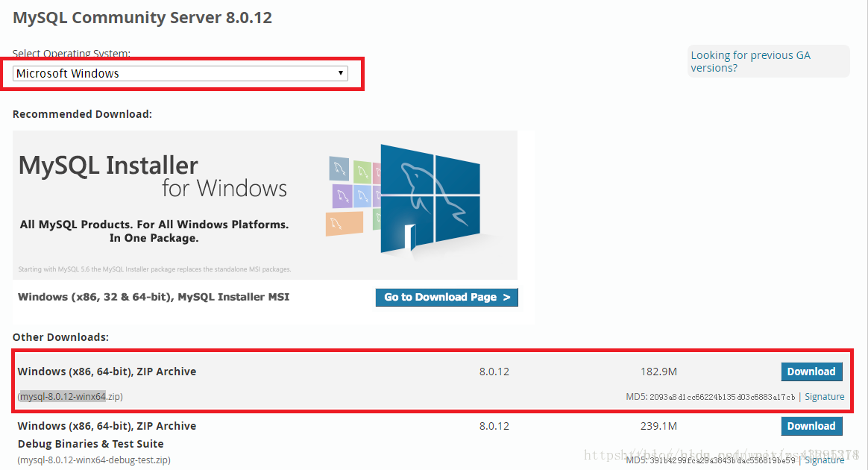Click the Recommended Download label

pos(82,114)
